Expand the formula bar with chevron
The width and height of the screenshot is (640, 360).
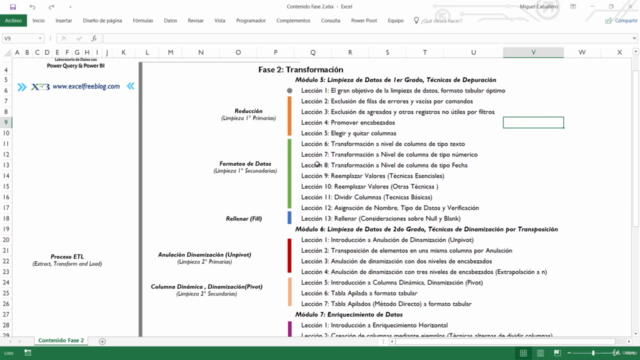coord(634,38)
